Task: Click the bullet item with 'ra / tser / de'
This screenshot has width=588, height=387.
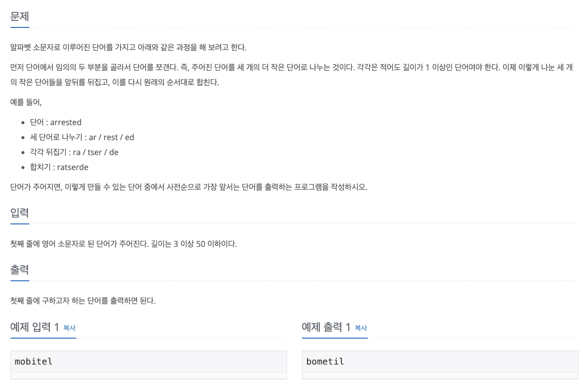Action: pos(74,153)
